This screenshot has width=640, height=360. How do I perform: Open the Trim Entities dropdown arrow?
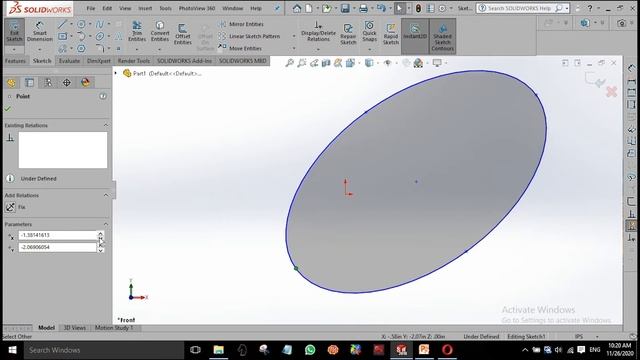pos(137,50)
